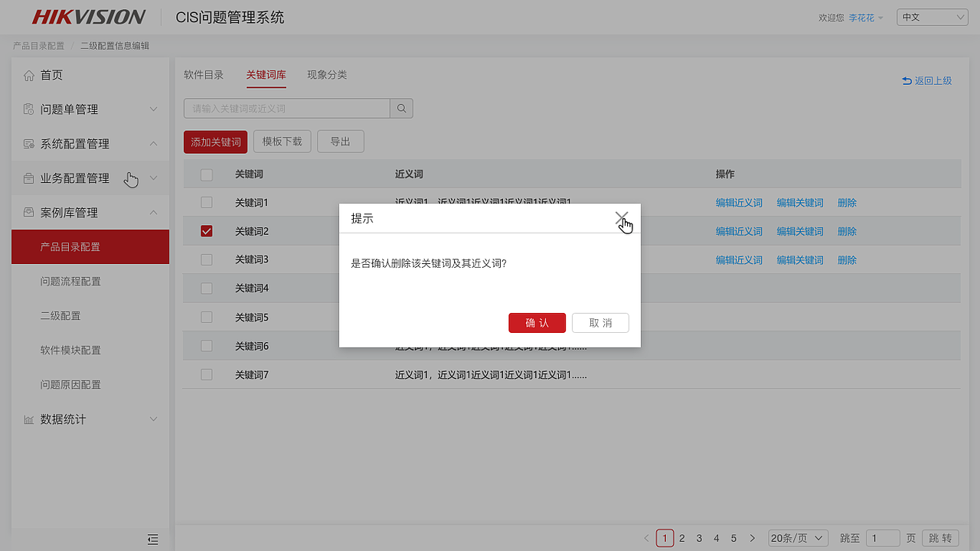Screen dimensions: 980x551
Task: Open the 20条/页 page size dropdown
Action: pos(798,538)
